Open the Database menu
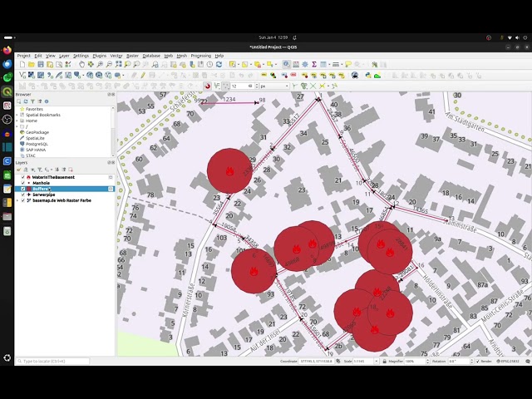The image size is (532, 399). click(151, 56)
